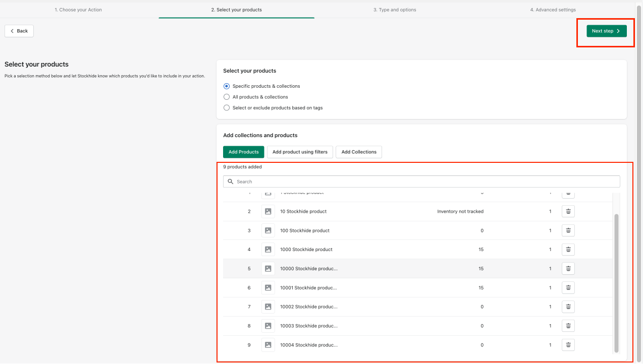Viewport: 643px width, 364px height.
Task: Open Add product using filters
Action: click(300, 152)
